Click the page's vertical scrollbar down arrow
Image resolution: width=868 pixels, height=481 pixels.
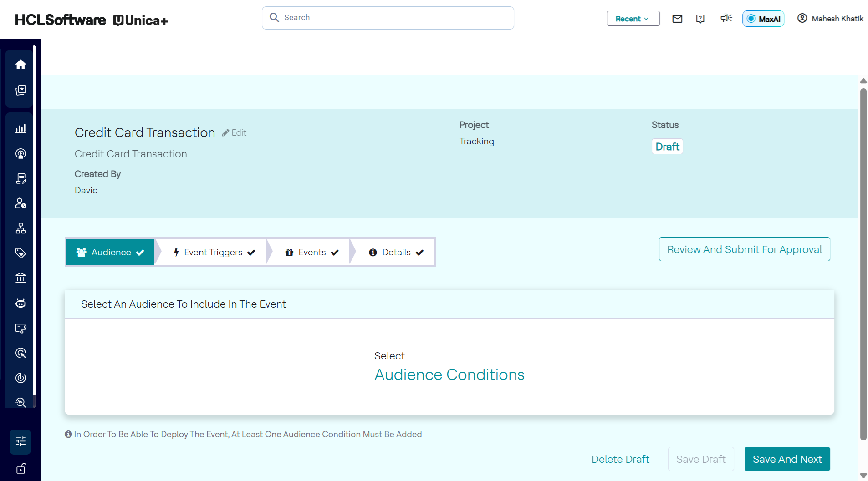pyautogui.click(x=863, y=476)
